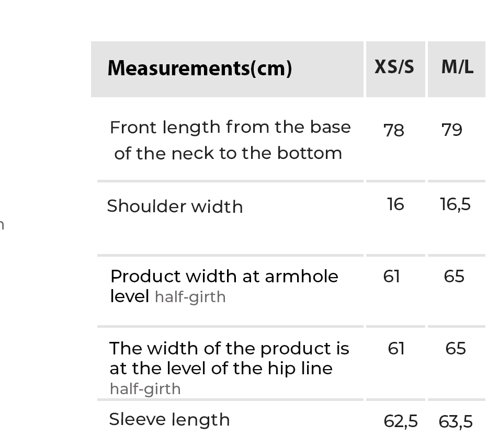Viewport: 487px width, 448px height.
Task: Click the XS/S hip line value 61
Action: (397, 348)
